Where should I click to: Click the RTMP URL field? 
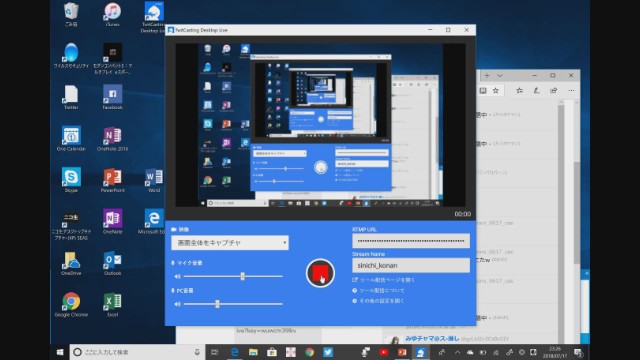tap(411, 241)
